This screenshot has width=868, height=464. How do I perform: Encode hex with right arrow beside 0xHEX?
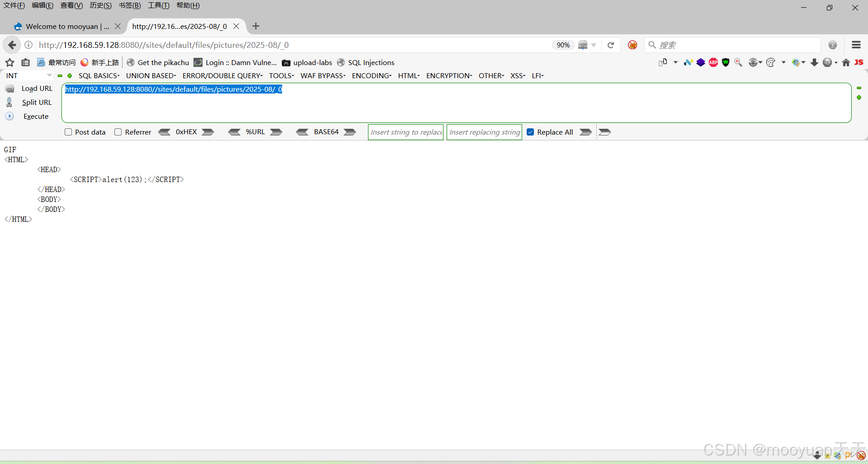click(208, 132)
